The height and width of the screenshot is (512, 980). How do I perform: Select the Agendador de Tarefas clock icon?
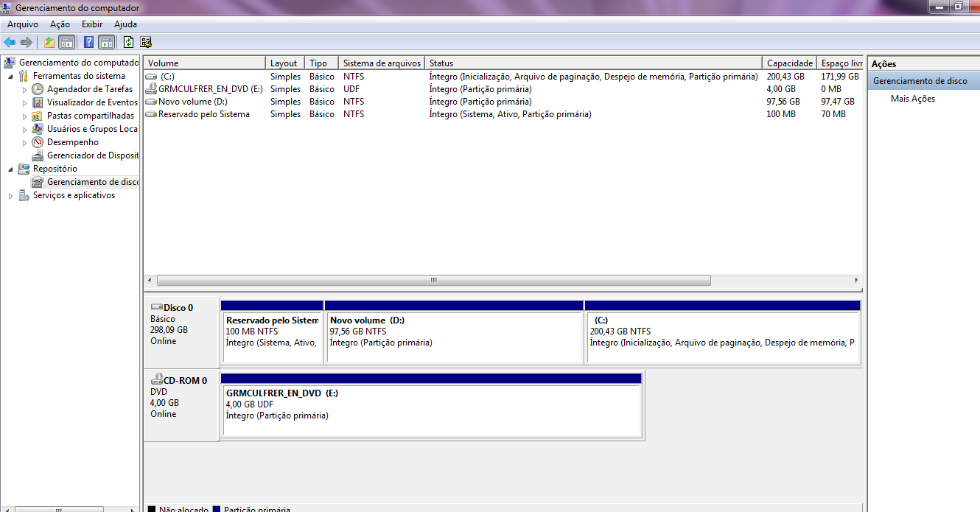tap(38, 89)
